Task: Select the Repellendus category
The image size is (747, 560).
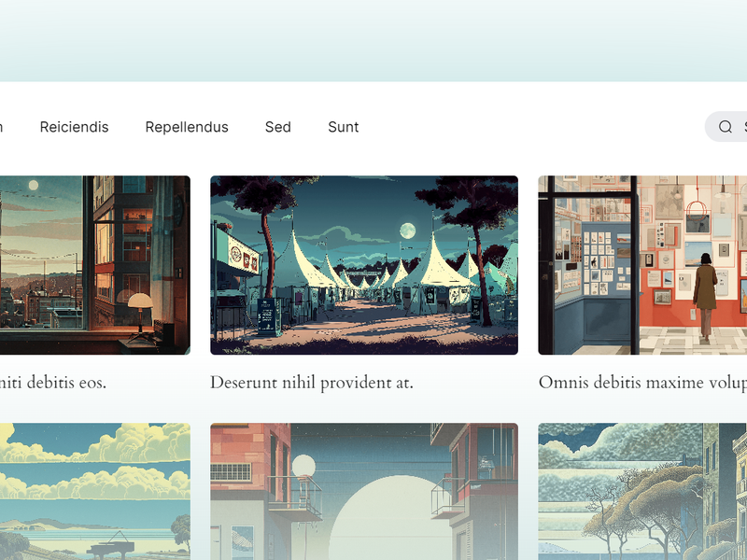Action: coord(187,127)
